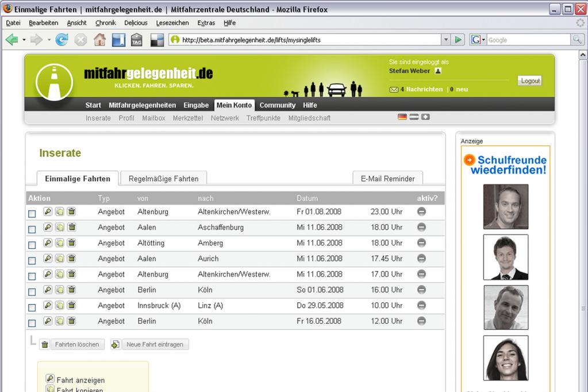Click the Firefox forward arrow
The height and width of the screenshot is (392, 588).
(x=36, y=40)
